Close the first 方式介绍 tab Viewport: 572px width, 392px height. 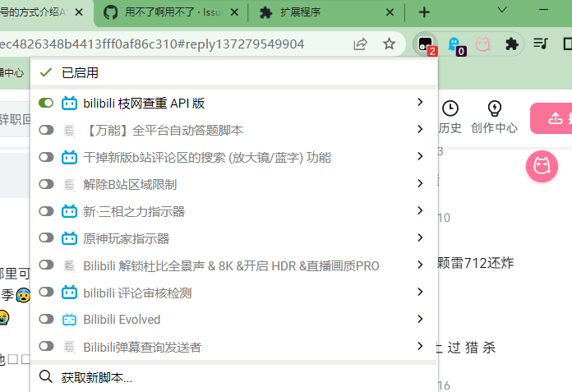pos(79,12)
